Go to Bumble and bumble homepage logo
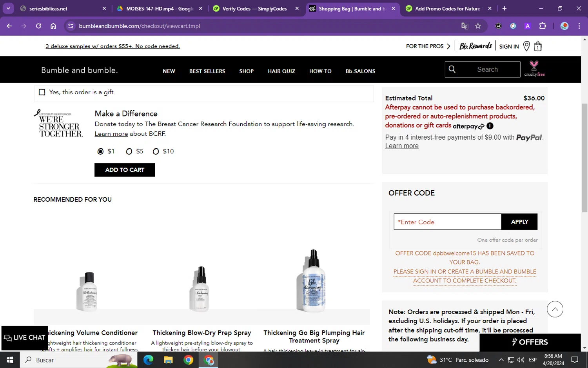The image size is (588, 368). (79, 70)
